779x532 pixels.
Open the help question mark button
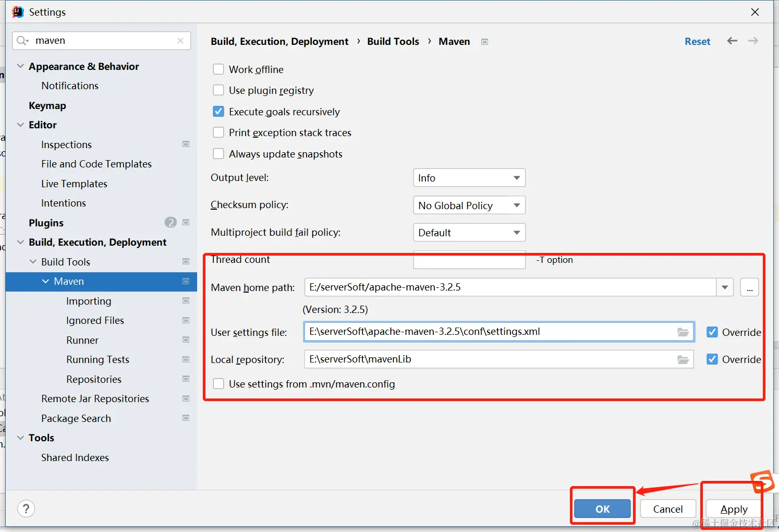tap(26, 509)
